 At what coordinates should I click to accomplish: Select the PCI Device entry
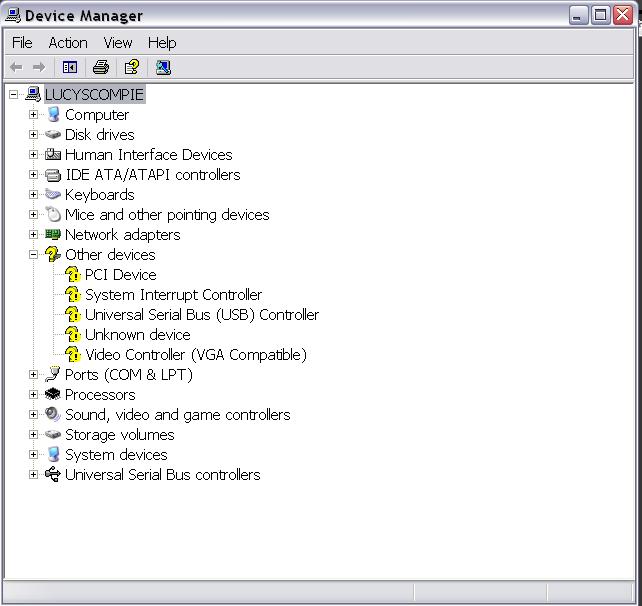click(121, 275)
